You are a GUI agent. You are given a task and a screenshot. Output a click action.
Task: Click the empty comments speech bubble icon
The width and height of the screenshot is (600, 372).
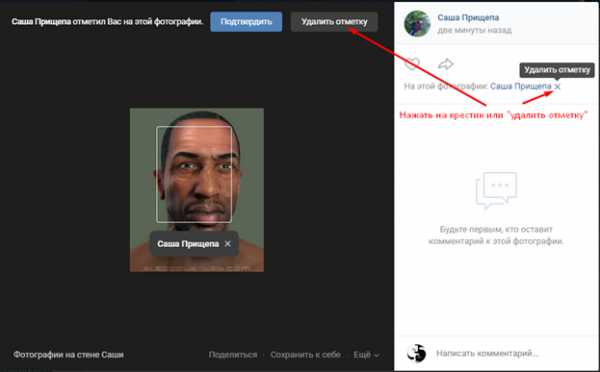coord(496,190)
